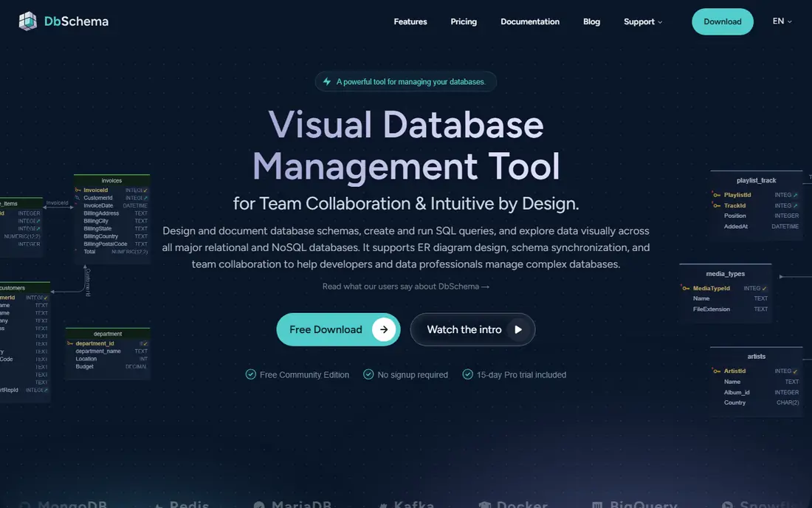
Task: Click 'Free Community Edition' text
Action: 304,375
